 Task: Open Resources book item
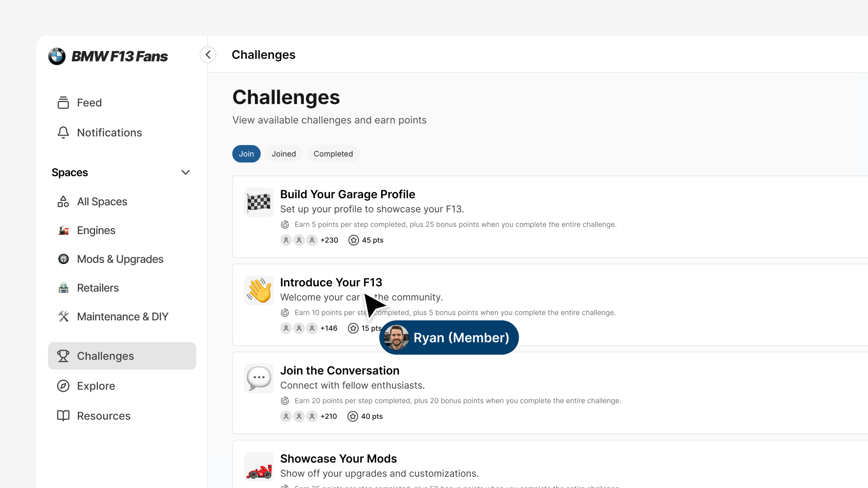click(x=104, y=416)
